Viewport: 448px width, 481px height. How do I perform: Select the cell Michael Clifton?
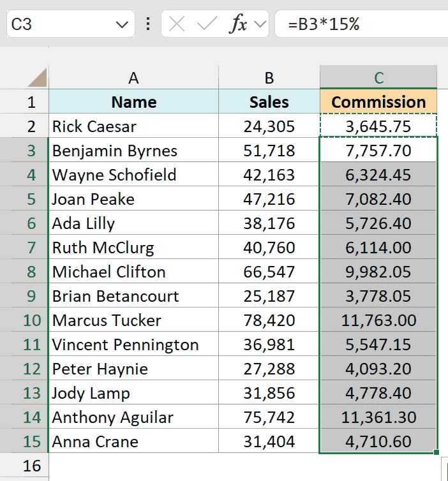click(x=133, y=272)
